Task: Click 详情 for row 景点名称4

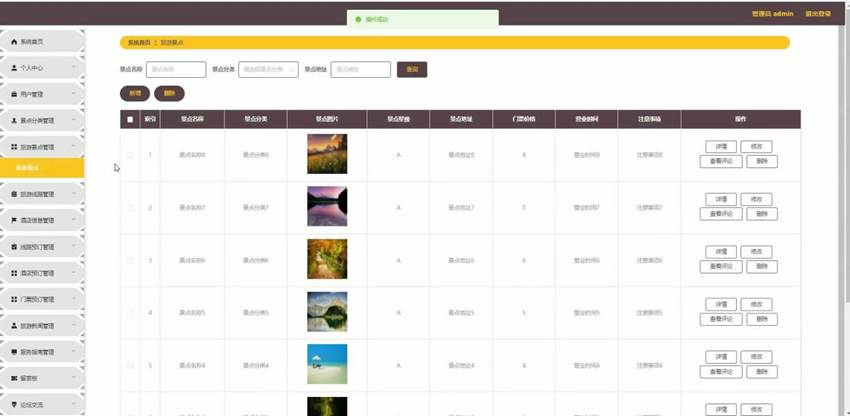Action: [721, 357]
